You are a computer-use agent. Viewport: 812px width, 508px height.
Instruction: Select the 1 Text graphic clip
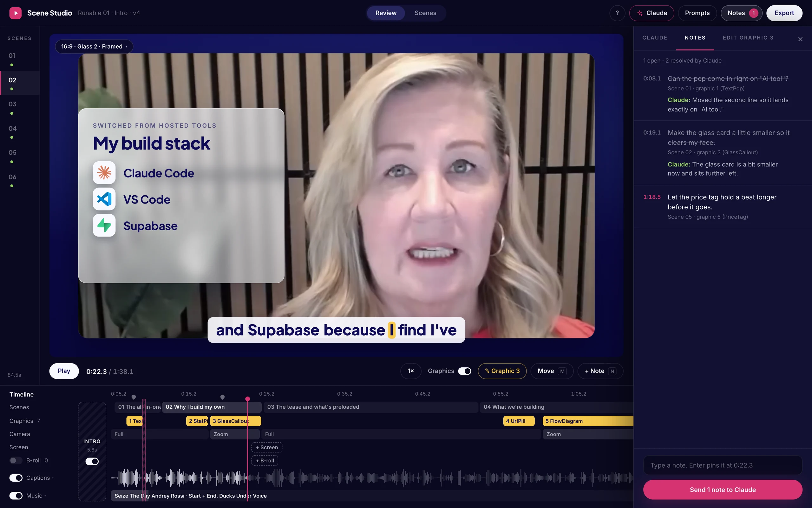tap(135, 421)
